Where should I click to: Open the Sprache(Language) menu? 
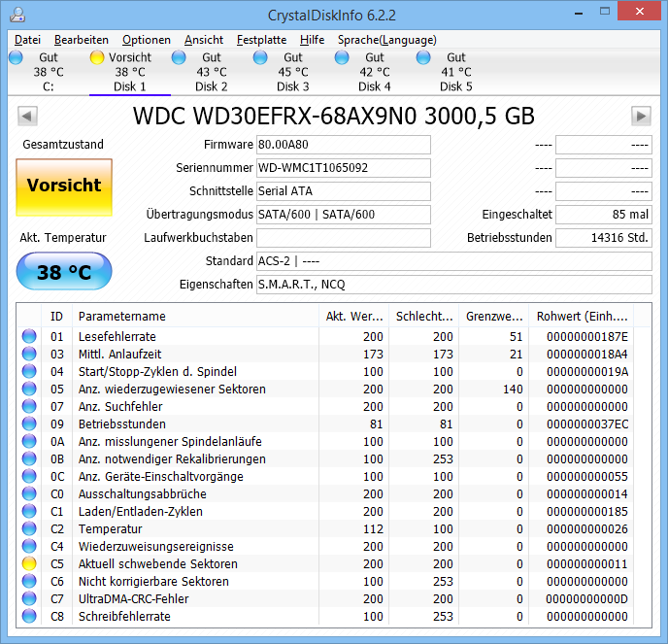387,40
